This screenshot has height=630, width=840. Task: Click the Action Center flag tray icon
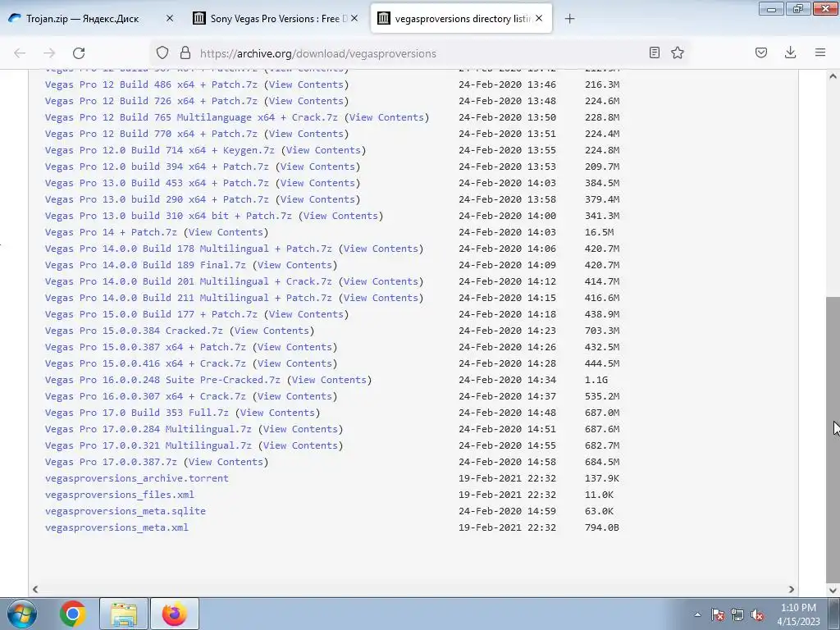tap(718, 614)
